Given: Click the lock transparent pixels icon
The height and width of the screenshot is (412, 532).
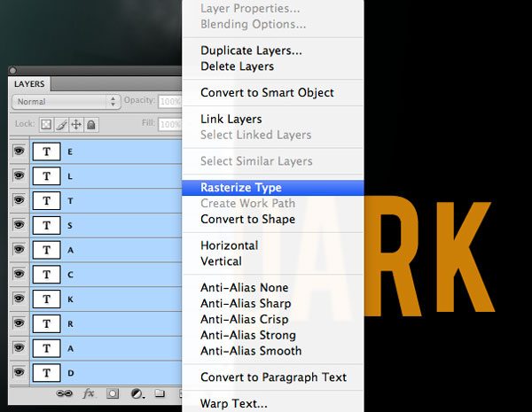Looking at the screenshot, I should [47, 125].
